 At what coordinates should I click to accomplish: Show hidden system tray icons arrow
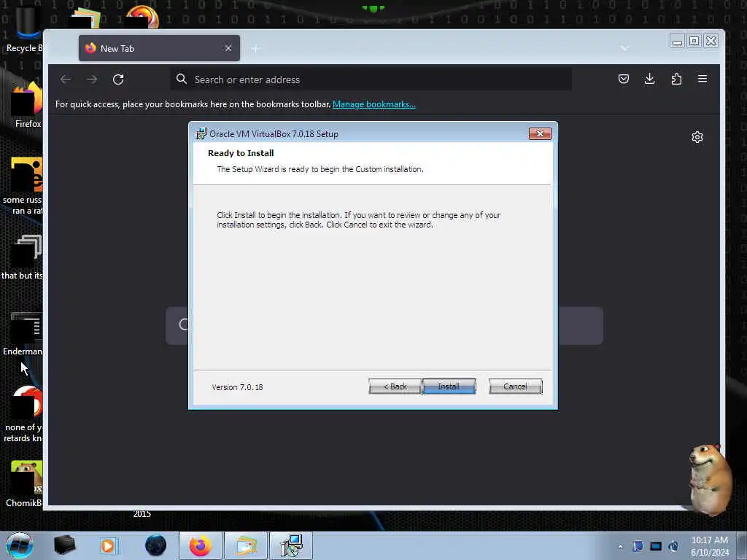click(x=620, y=546)
